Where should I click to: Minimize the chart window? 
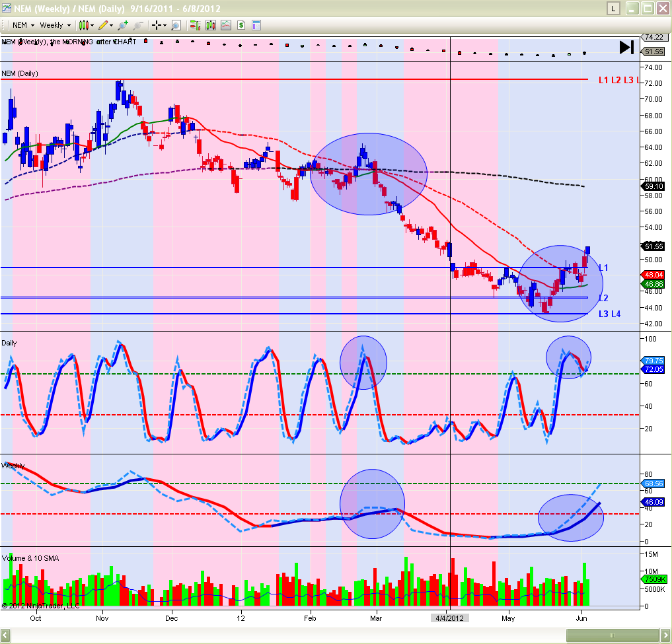pos(632,8)
